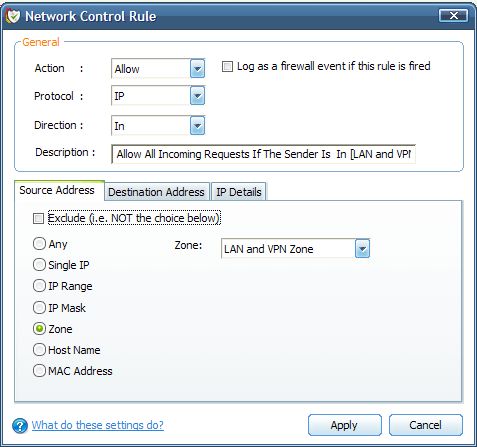Image resolution: width=477 pixels, height=447 pixels.
Task: Select the MAC Address radio button
Action: coord(39,371)
